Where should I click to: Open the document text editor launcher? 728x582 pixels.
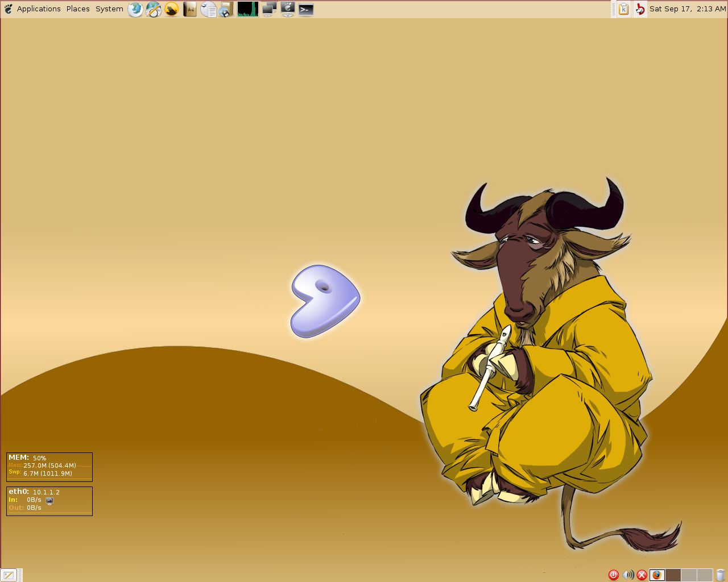[208, 9]
